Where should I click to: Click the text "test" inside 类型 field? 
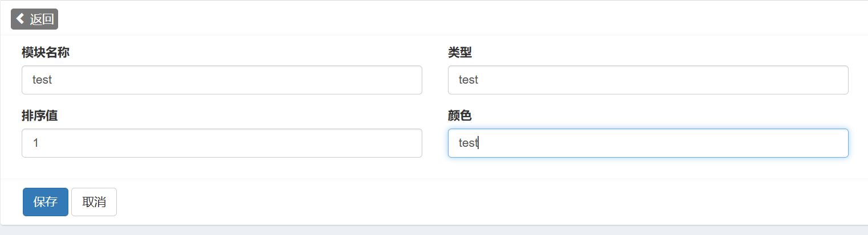[468, 80]
